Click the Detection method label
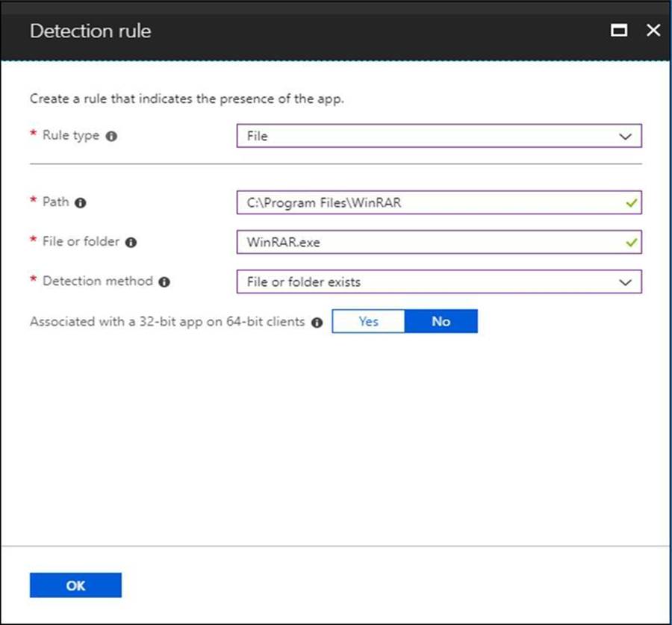The width and height of the screenshot is (672, 625). click(98, 281)
